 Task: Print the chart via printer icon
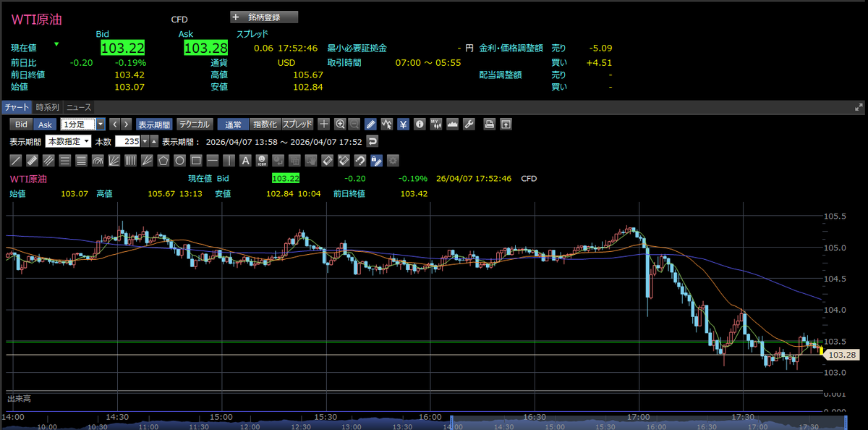pyautogui.click(x=490, y=124)
